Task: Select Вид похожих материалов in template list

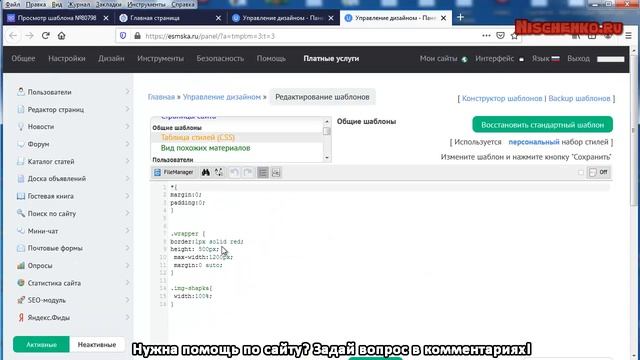Action: (x=205, y=148)
